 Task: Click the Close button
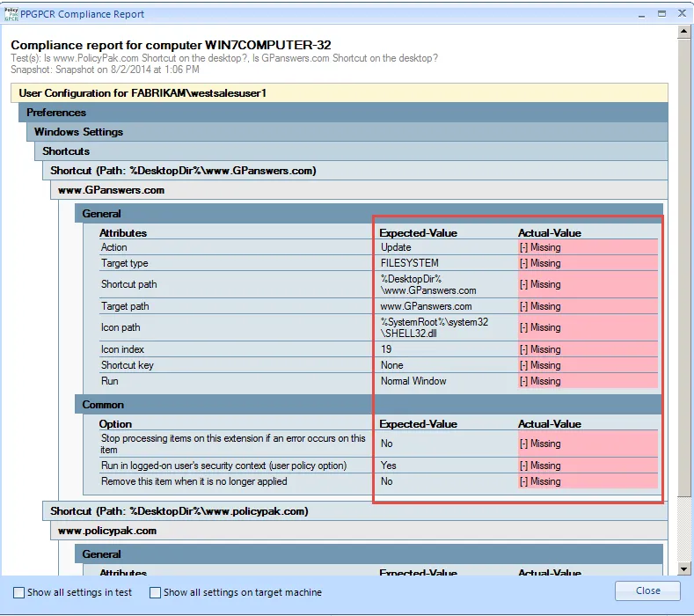[x=647, y=590]
